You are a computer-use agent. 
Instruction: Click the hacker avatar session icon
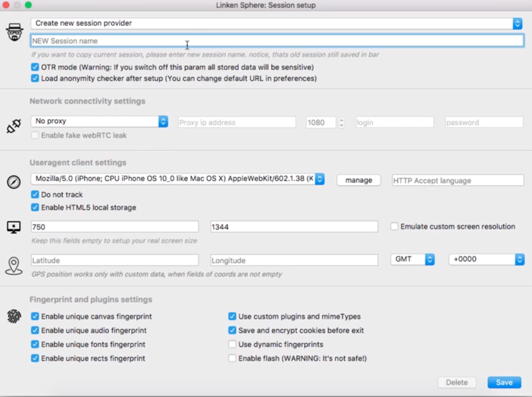pyautogui.click(x=13, y=32)
